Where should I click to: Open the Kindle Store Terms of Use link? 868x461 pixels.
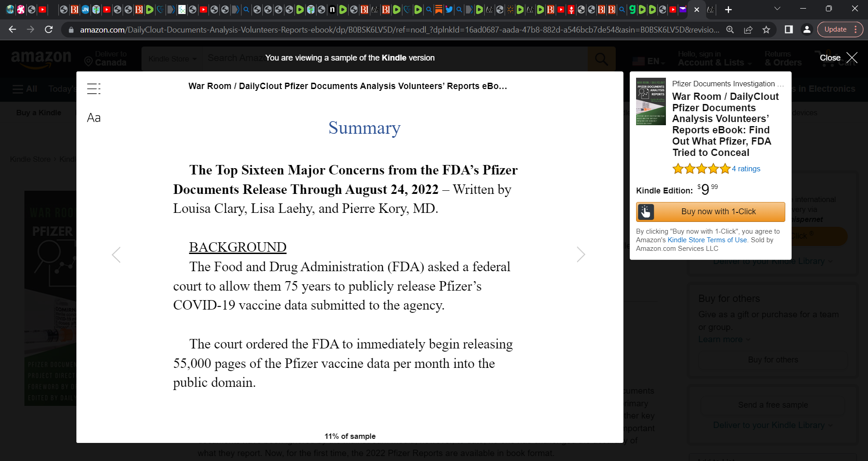(707, 240)
